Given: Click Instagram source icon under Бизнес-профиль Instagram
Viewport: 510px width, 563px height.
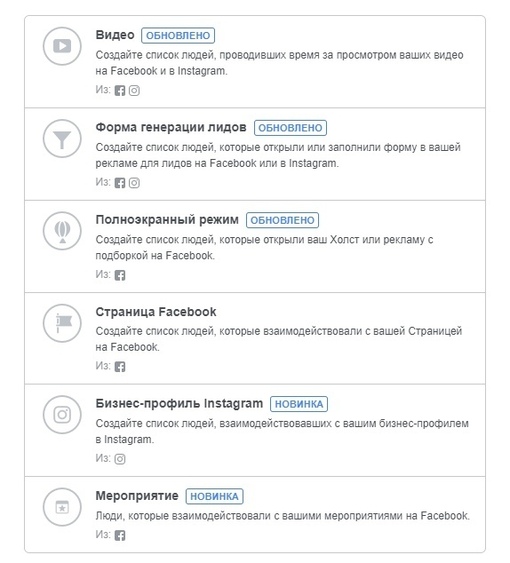Looking at the screenshot, I should (120, 459).
